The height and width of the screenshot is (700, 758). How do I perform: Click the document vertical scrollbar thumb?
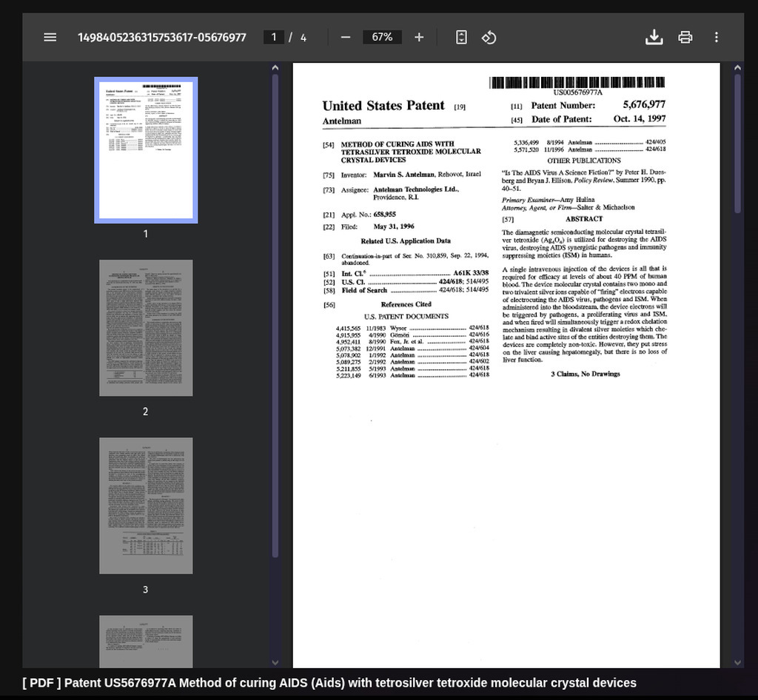click(x=737, y=141)
